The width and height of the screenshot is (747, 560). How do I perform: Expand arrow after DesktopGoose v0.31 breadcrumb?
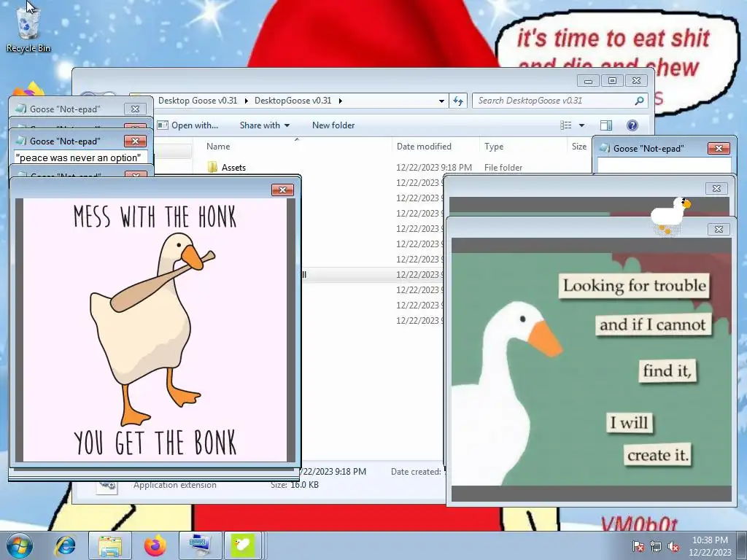pyautogui.click(x=340, y=101)
